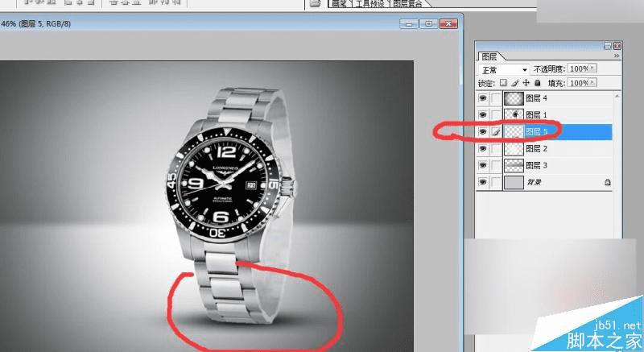Click the 图层 2 thumbnail
The image size is (644, 352).
pyautogui.click(x=514, y=148)
